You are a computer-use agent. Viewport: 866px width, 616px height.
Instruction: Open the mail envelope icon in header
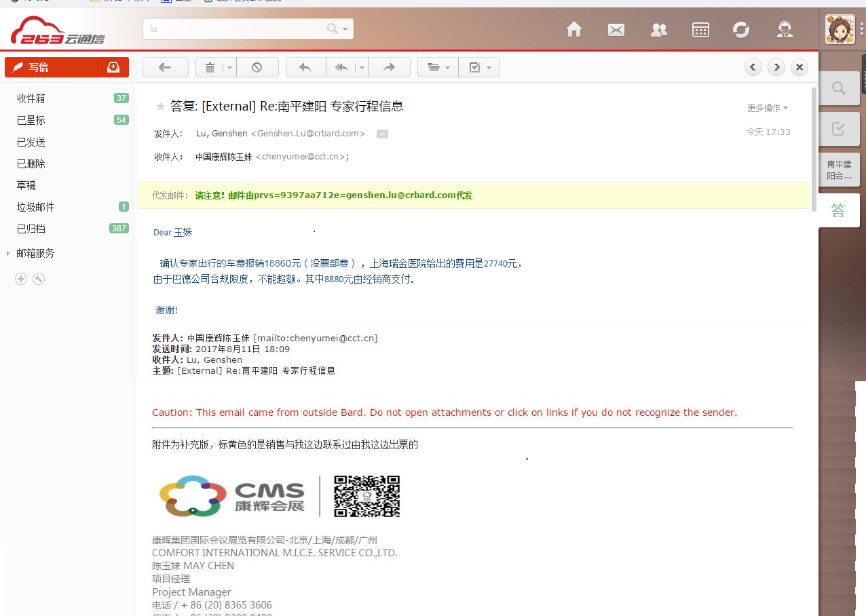coord(616,30)
